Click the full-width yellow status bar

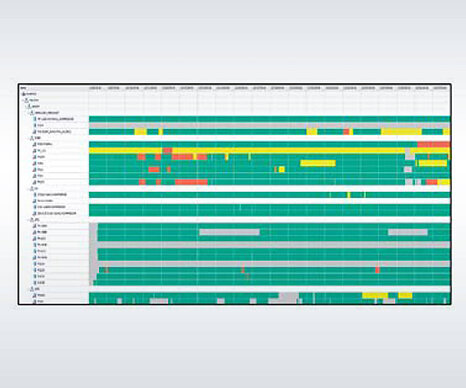click(x=269, y=151)
